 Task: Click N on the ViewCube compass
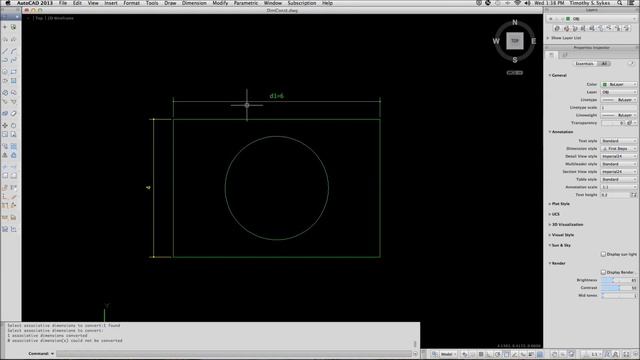(515, 22)
